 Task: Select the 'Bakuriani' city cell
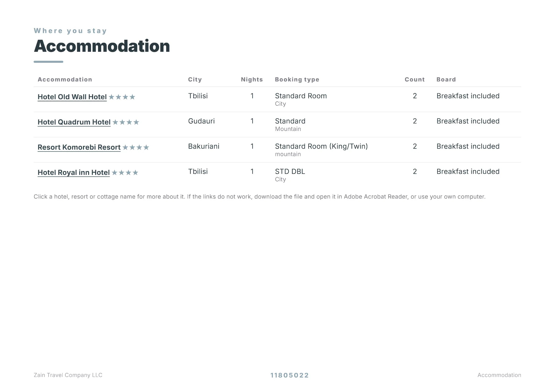pyautogui.click(x=204, y=146)
